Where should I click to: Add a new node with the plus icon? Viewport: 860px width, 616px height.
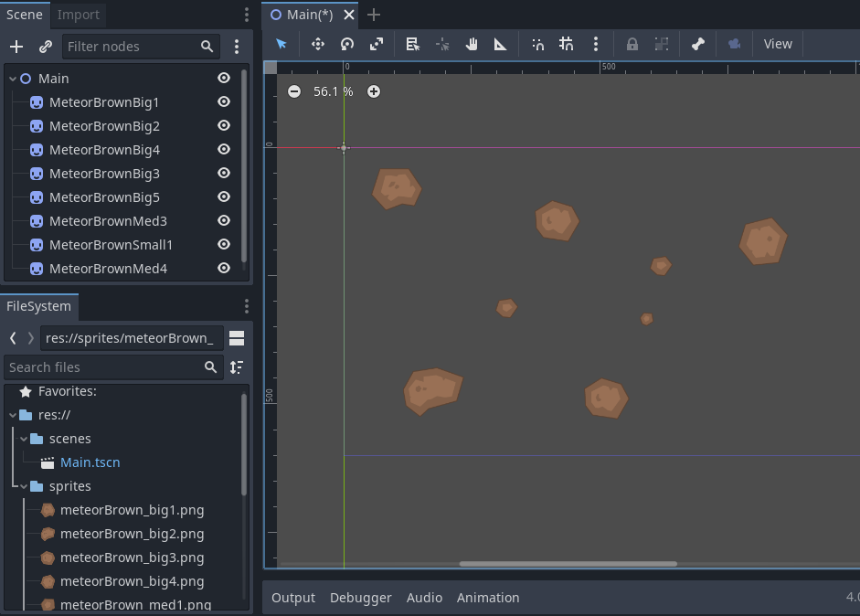(x=16, y=46)
